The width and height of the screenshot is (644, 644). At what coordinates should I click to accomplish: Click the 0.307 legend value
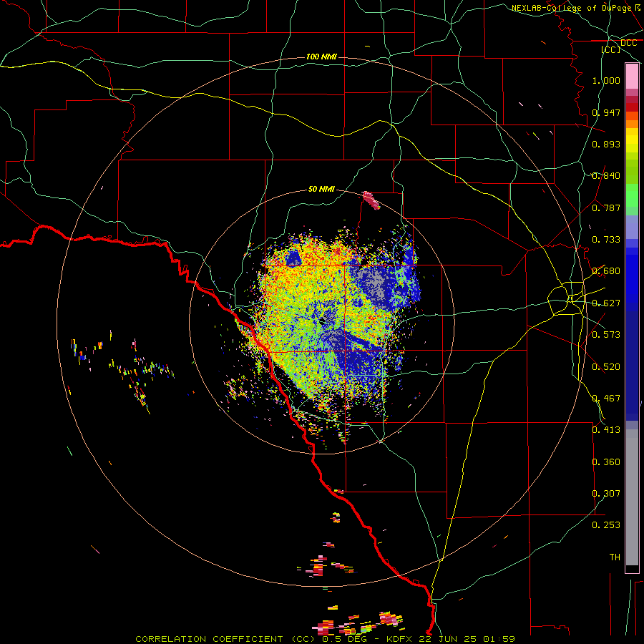(606, 494)
